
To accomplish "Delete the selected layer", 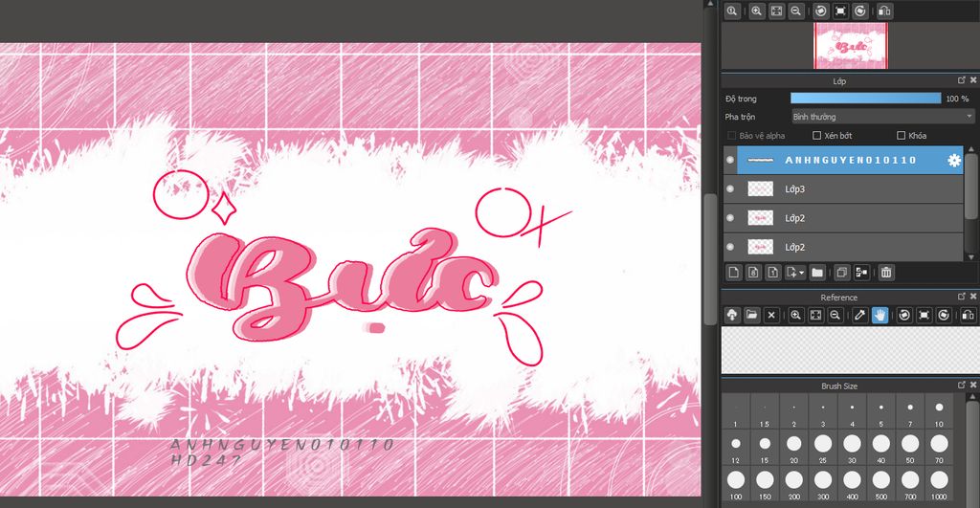I will point(885,273).
